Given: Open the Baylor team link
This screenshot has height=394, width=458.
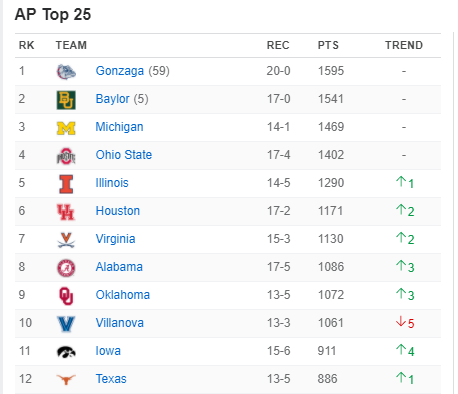Looking at the screenshot, I should click(x=112, y=99).
